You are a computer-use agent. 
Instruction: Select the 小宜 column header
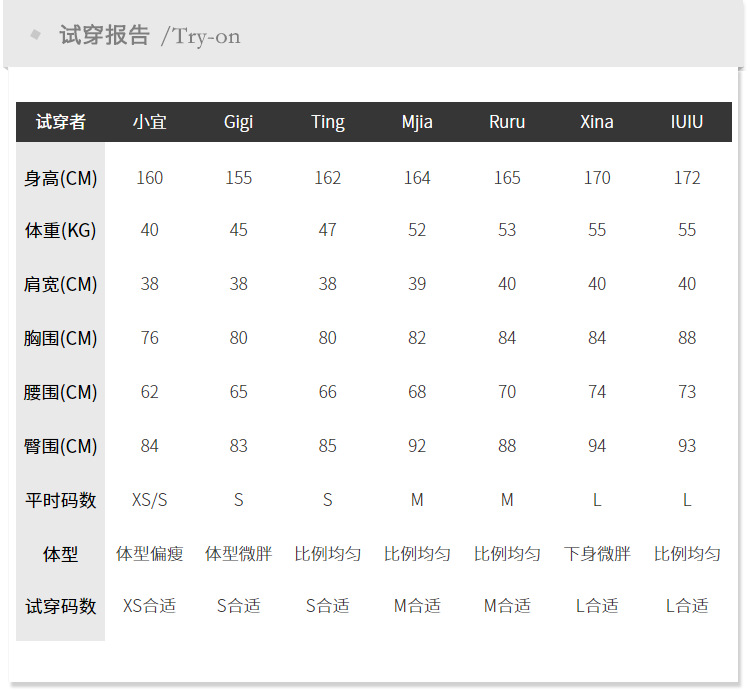click(x=150, y=122)
